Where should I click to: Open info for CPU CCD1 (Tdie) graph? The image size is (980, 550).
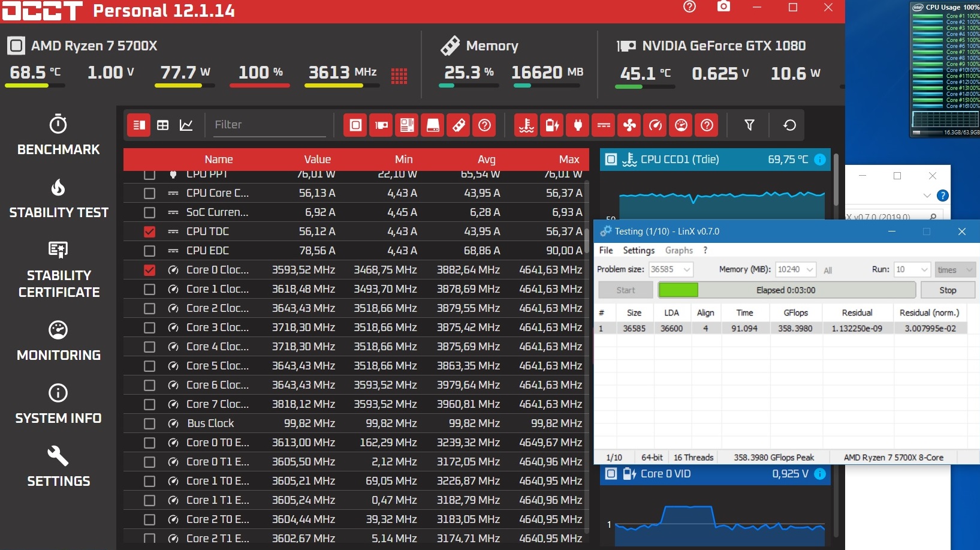[x=820, y=160]
